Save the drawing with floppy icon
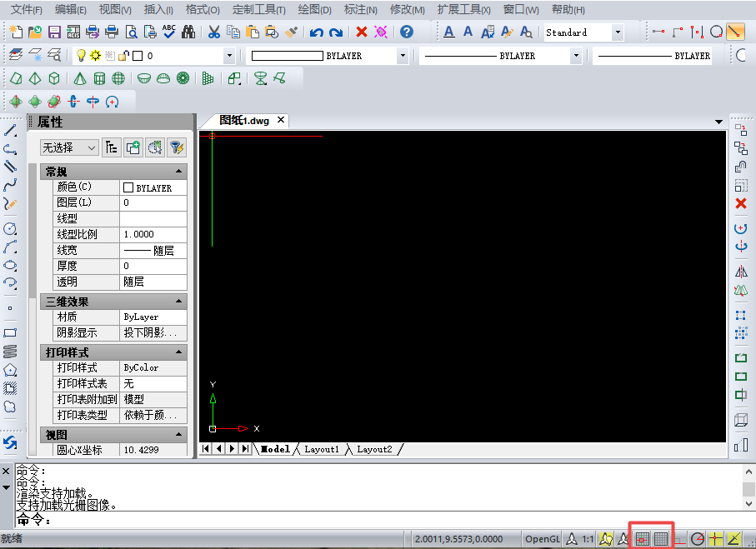Image resolution: width=756 pixels, height=549 pixels. [54, 32]
